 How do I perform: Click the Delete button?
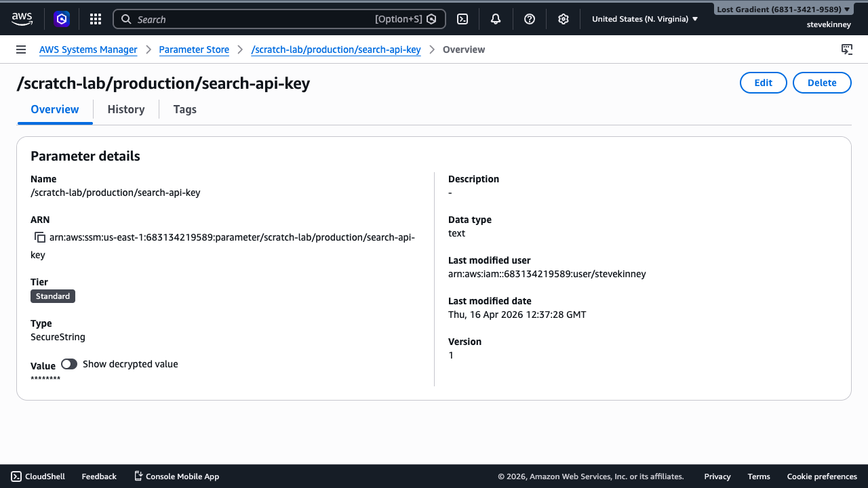(x=822, y=83)
